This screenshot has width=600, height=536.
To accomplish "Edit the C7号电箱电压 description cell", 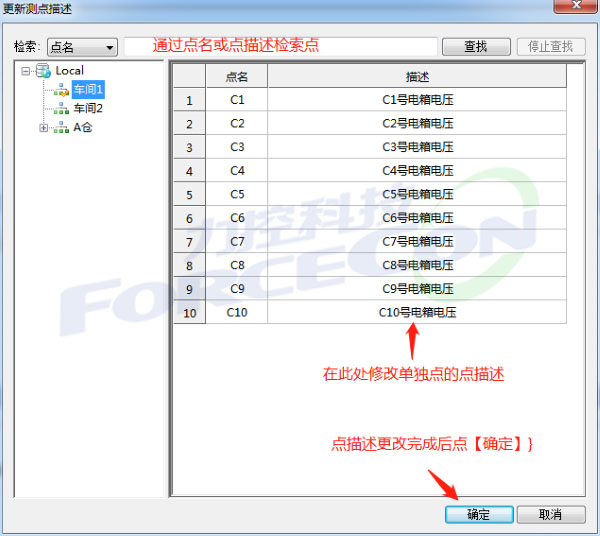I will point(417,241).
